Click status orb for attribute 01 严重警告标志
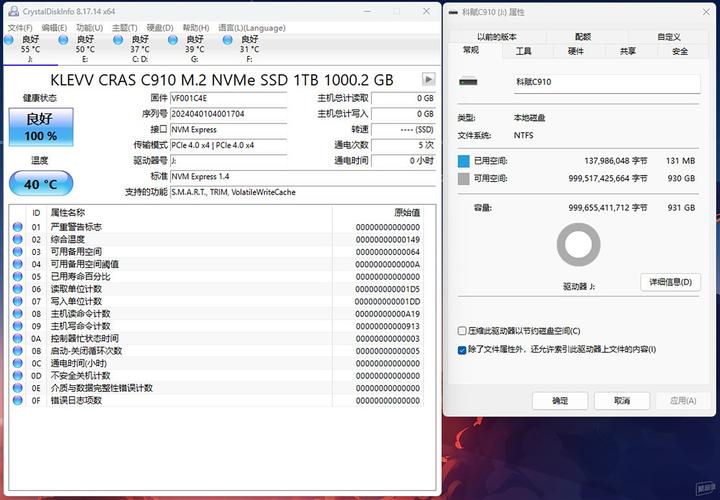 coord(17,227)
